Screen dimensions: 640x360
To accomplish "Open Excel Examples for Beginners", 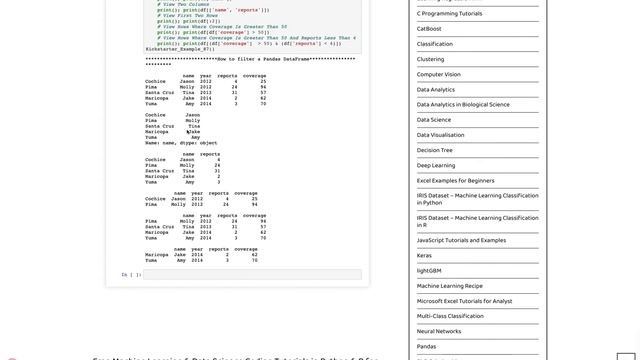I will (x=456, y=180).
